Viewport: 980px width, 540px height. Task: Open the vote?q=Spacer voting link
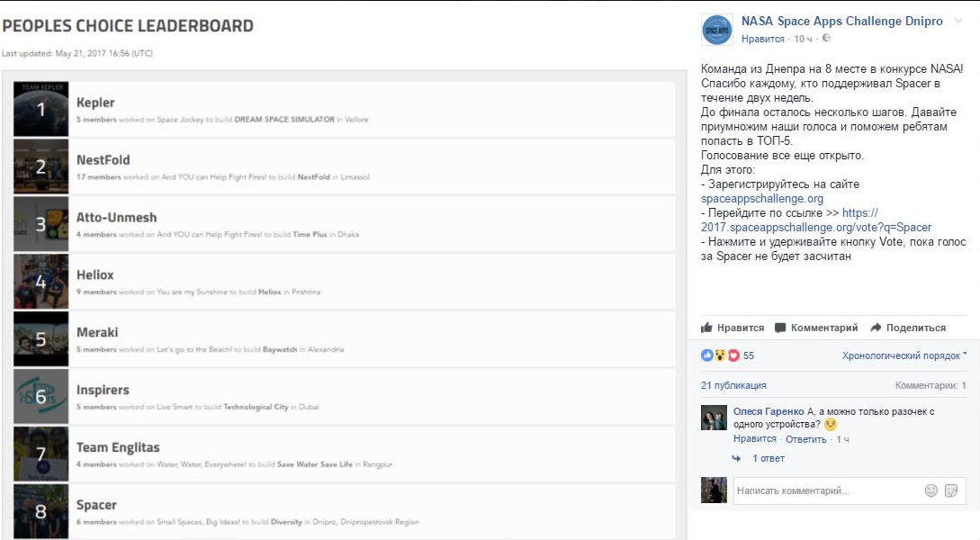click(816, 228)
